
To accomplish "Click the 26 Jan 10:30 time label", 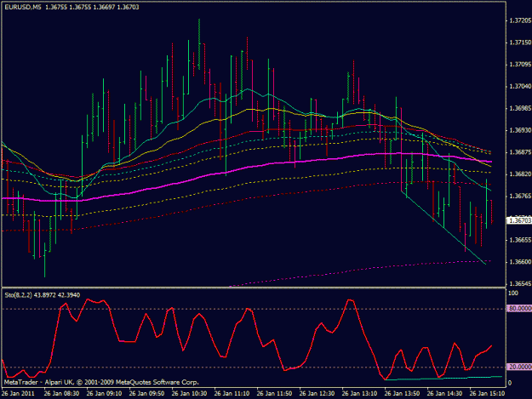I will coord(189,394).
